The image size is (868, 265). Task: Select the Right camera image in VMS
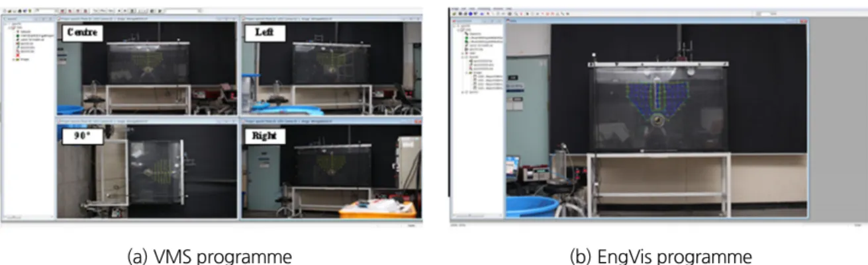coord(331,172)
